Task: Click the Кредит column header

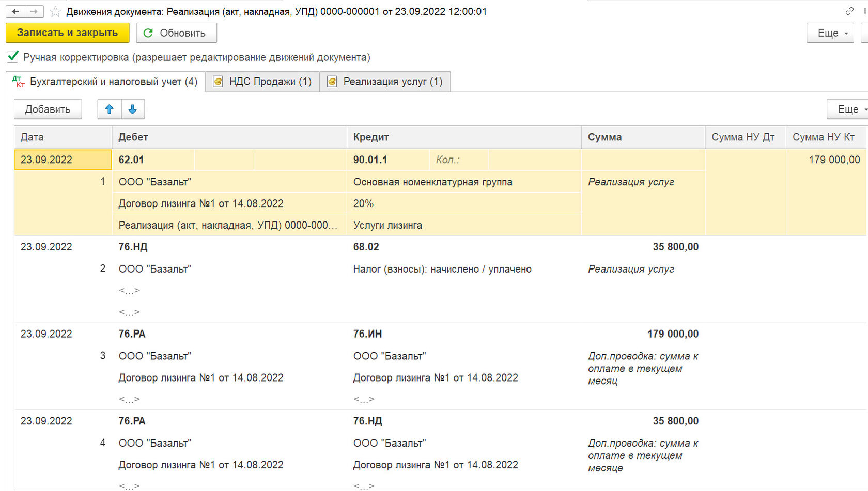Action: point(464,137)
